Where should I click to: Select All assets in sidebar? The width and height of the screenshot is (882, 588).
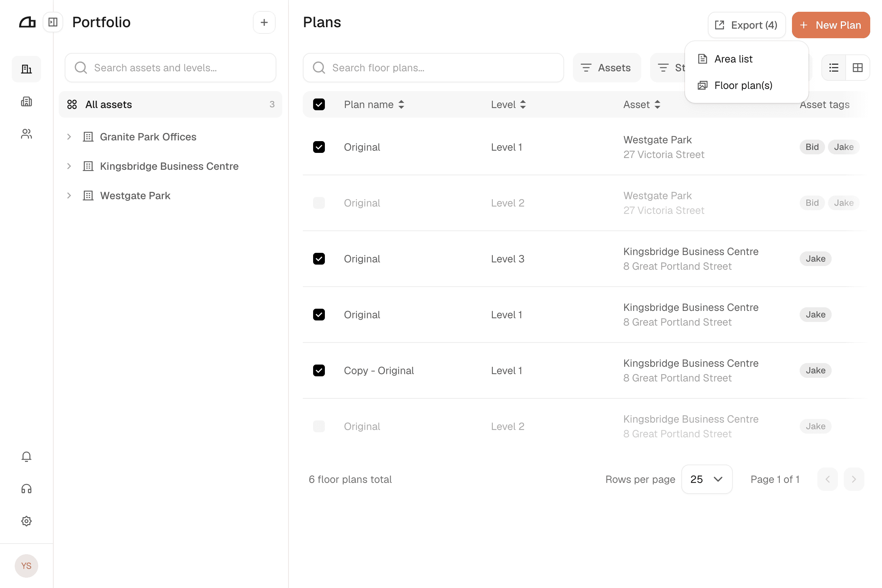click(170, 104)
